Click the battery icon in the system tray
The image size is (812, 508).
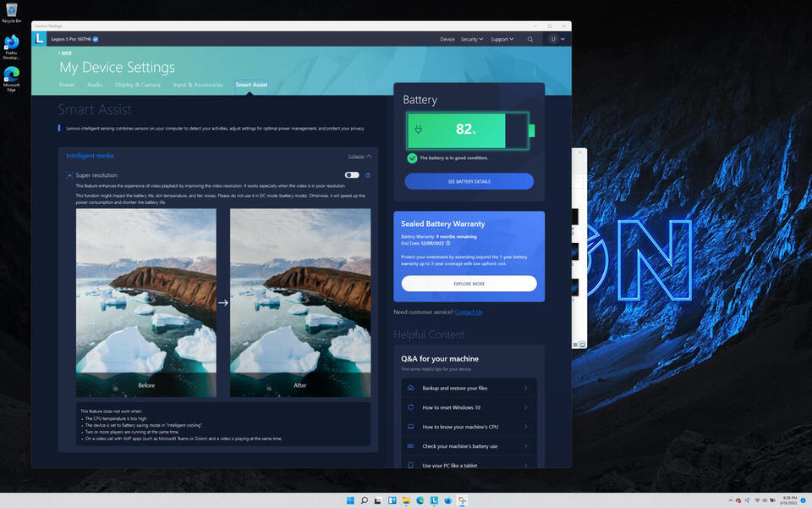[x=772, y=500]
